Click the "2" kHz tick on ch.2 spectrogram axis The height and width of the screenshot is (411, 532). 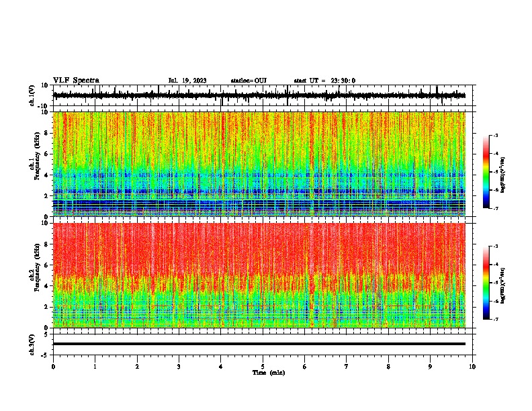pos(46,307)
